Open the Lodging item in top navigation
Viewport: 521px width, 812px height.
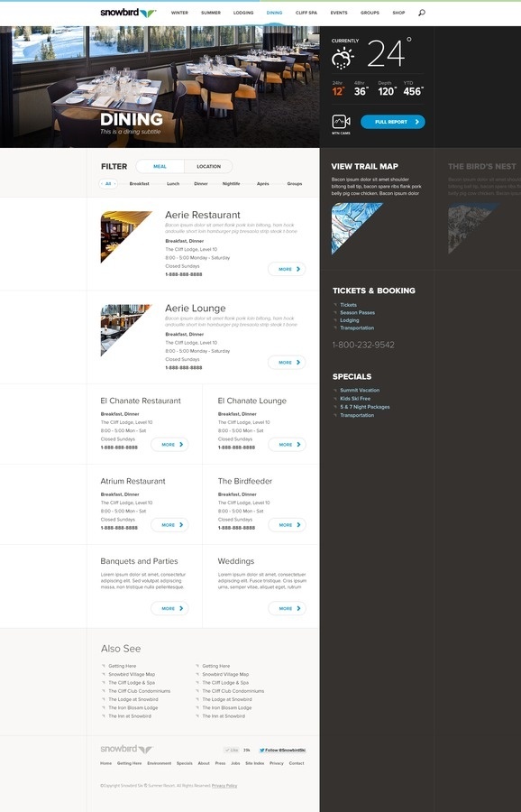point(243,13)
